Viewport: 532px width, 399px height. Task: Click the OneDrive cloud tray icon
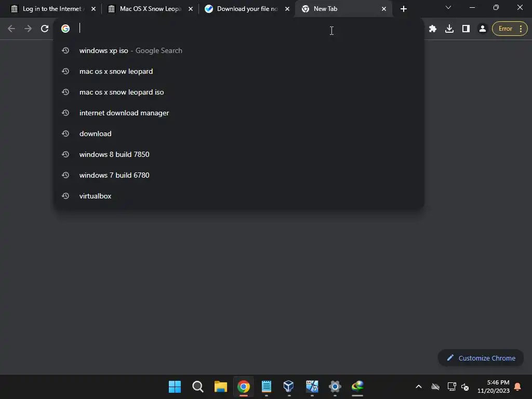click(x=435, y=387)
